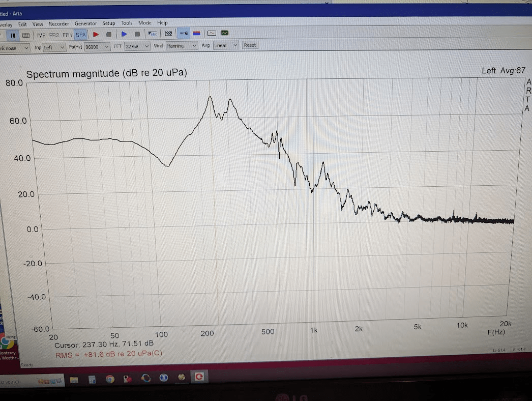Click the hatched overlay icon in the toolbar
The width and height of the screenshot is (532, 401).
[168, 34]
